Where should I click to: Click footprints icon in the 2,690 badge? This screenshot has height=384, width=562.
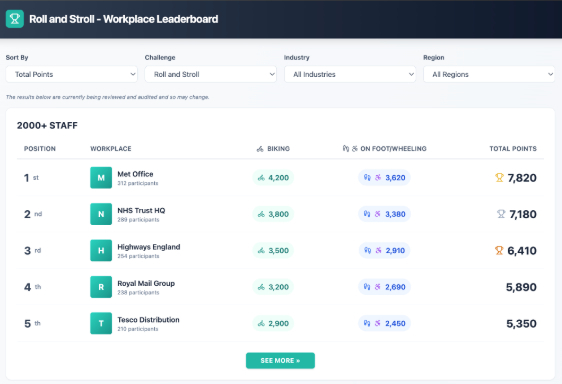(367, 287)
